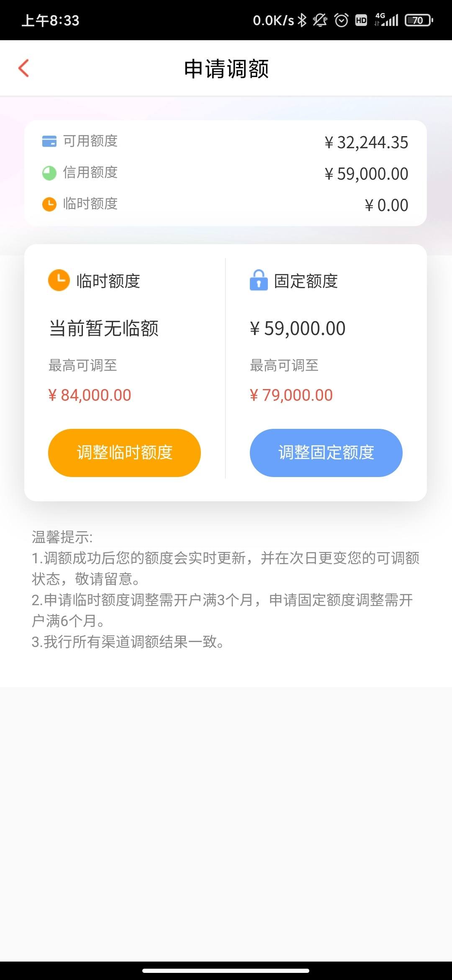Image resolution: width=452 pixels, height=980 pixels.
Task: Tap the green pie icon beside 信用额度
Action: pos(49,173)
